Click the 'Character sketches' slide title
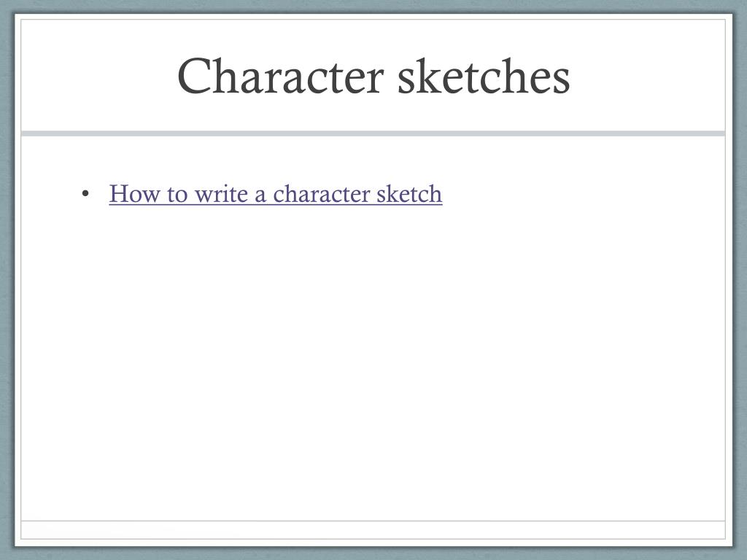This screenshot has height=560, width=747. tap(373, 76)
